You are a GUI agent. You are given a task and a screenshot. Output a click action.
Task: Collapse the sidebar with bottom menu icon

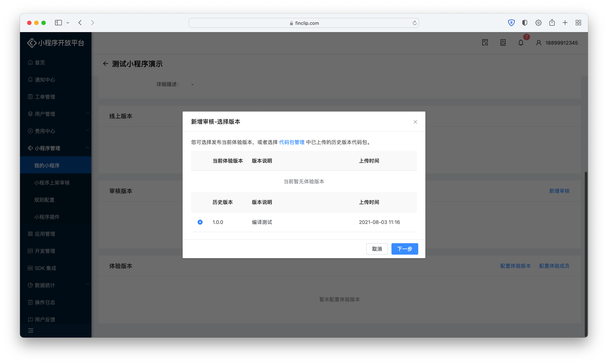tap(31, 330)
